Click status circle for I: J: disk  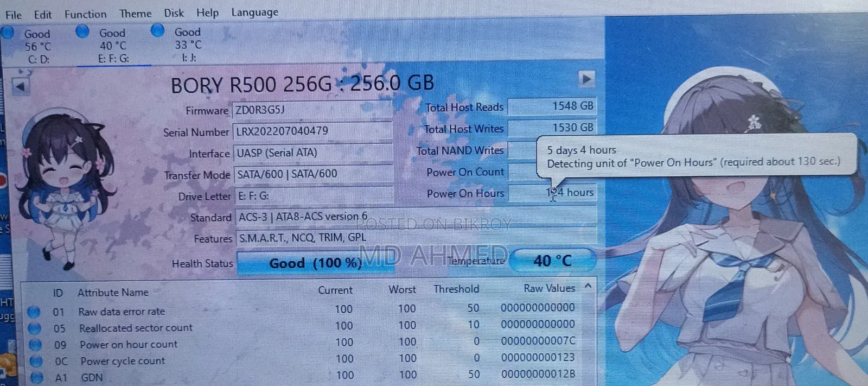(157, 30)
